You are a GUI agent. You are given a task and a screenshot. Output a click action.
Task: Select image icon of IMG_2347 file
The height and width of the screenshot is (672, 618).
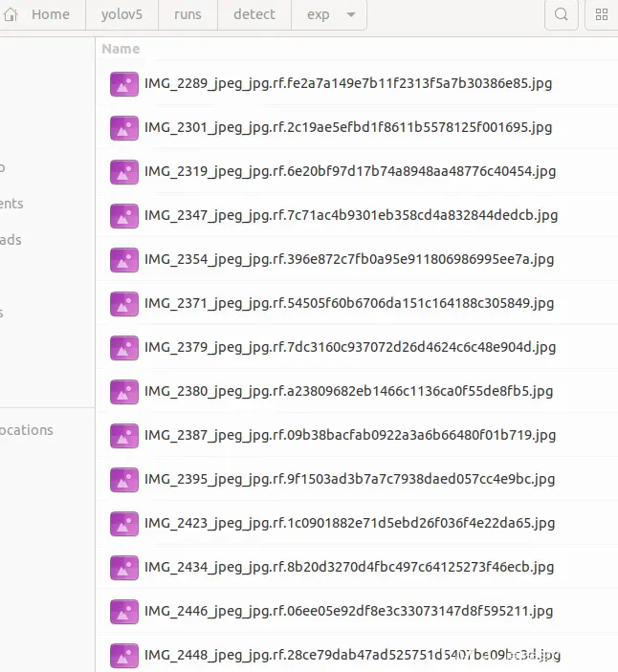click(x=124, y=216)
